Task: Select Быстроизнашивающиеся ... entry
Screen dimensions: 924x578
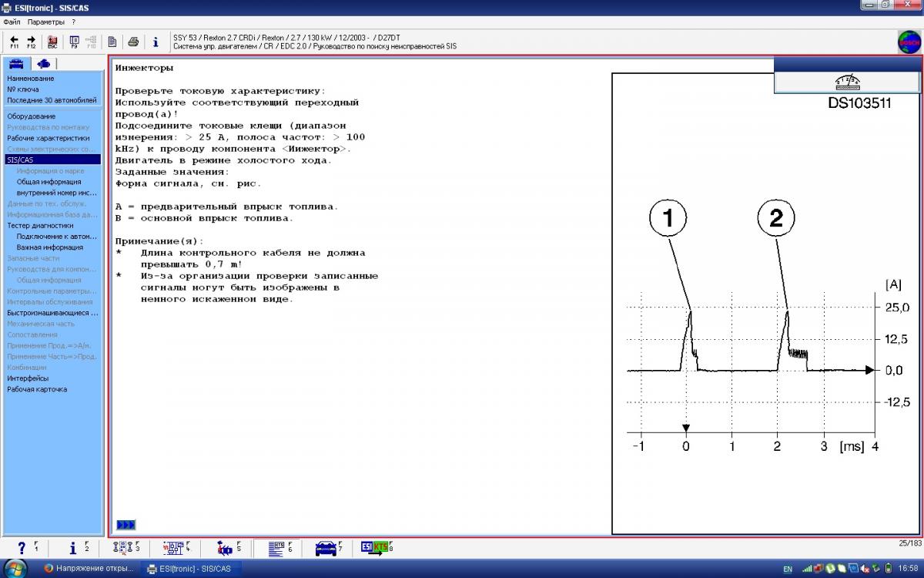Action: [52, 313]
